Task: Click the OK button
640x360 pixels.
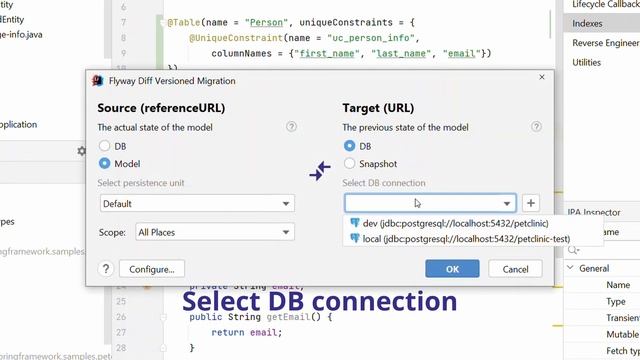Action: tap(452, 269)
